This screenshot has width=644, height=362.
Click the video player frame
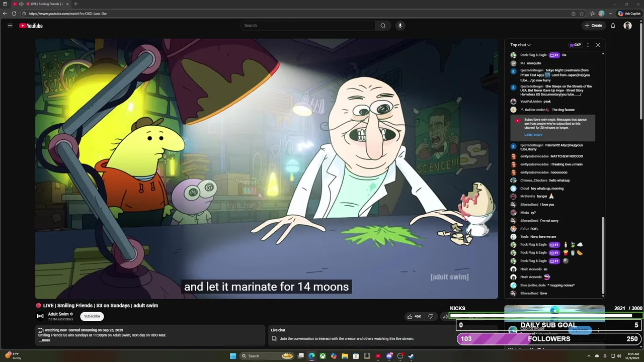[267, 169]
